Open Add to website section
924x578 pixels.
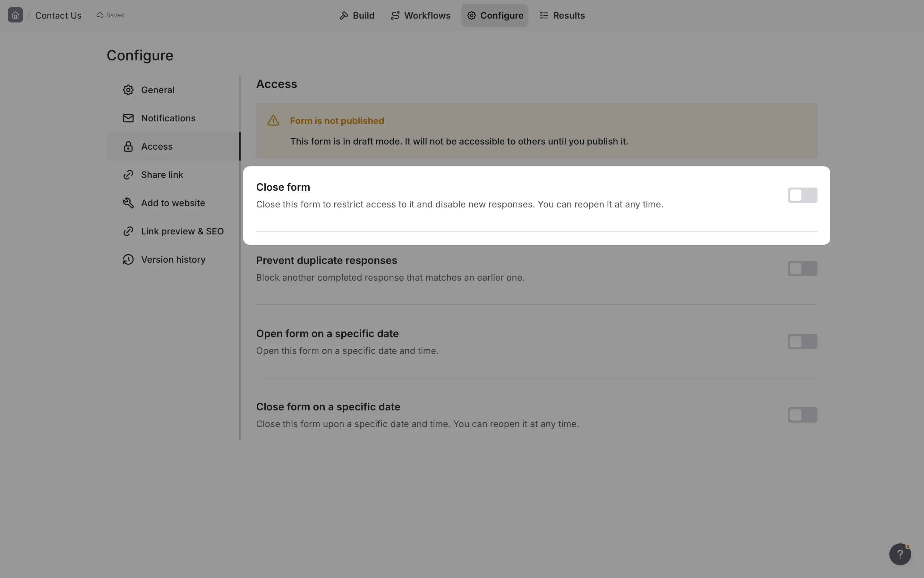[x=173, y=203]
